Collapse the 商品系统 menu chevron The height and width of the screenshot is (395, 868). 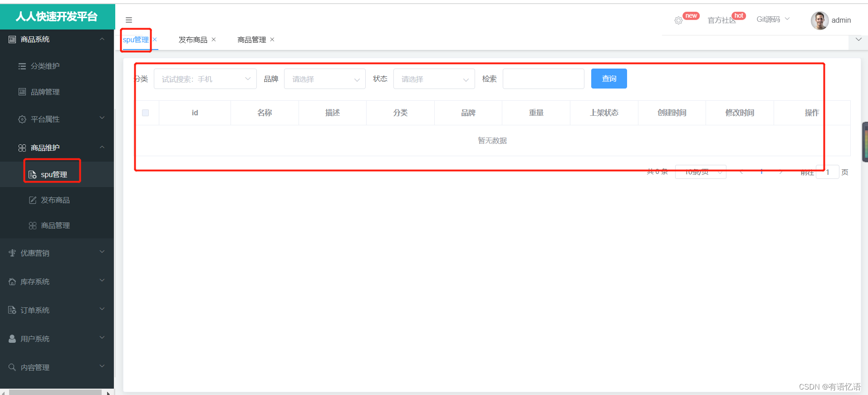click(102, 39)
